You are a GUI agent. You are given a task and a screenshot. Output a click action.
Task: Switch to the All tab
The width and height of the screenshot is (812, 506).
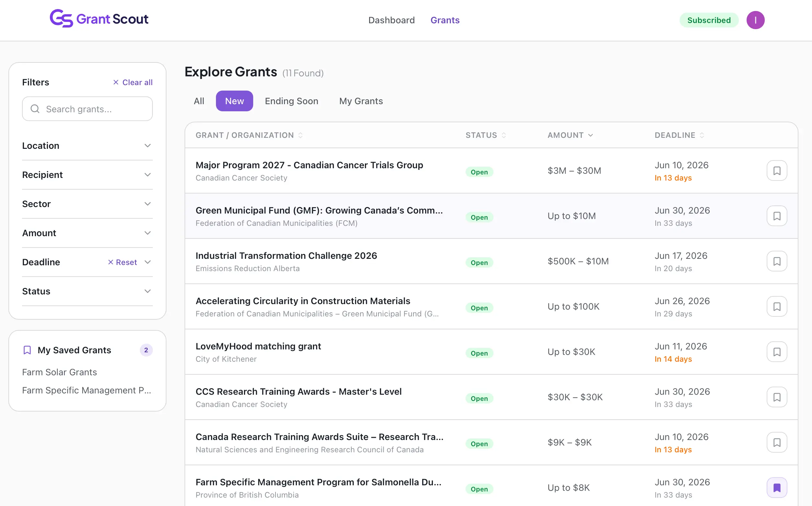click(199, 101)
